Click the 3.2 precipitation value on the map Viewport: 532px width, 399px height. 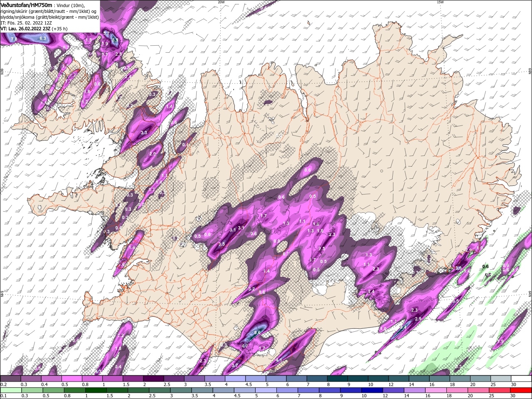[251, 289]
